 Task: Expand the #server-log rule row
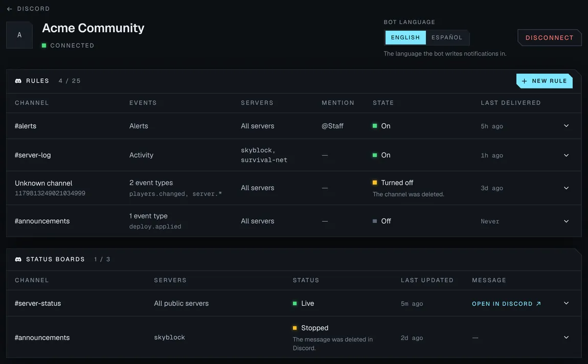click(x=566, y=155)
